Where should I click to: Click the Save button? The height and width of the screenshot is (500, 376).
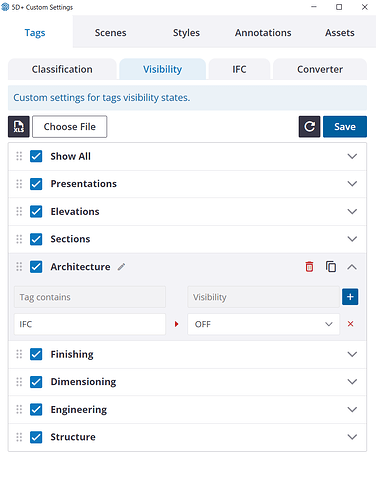345,127
